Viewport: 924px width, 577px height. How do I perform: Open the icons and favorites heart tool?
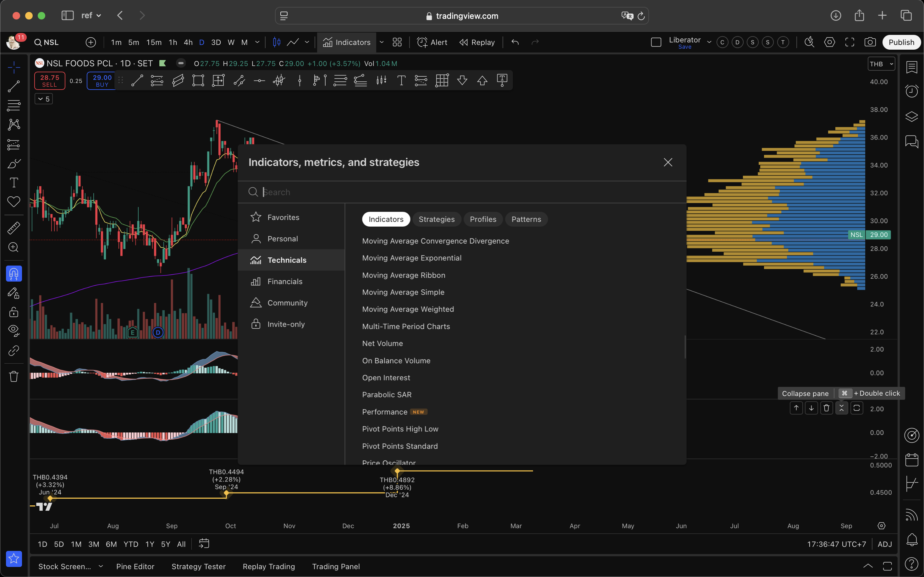coord(14,202)
